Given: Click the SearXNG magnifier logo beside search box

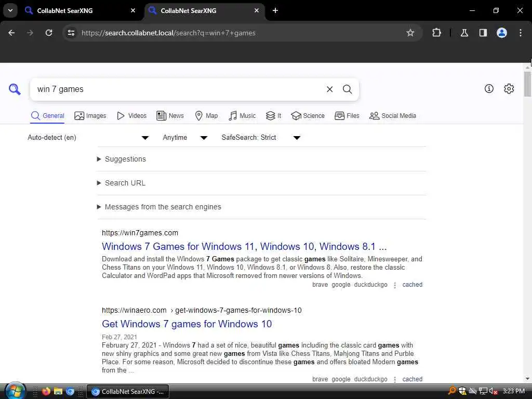Looking at the screenshot, I should [x=15, y=89].
